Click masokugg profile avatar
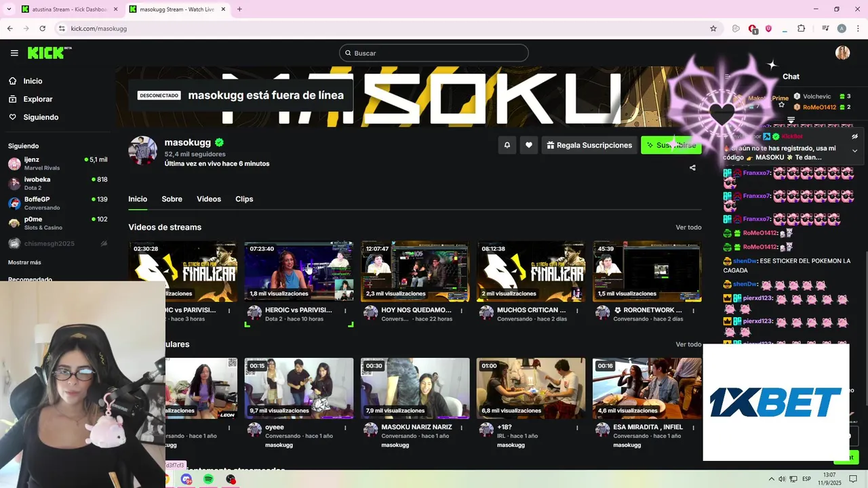This screenshot has width=868, height=488. coord(143,150)
